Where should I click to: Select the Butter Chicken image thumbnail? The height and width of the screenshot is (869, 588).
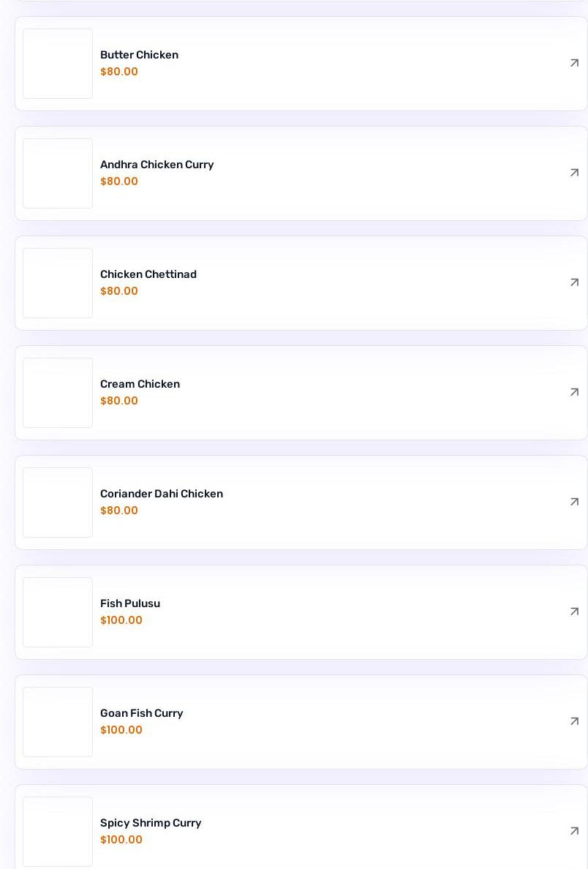coord(58,64)
